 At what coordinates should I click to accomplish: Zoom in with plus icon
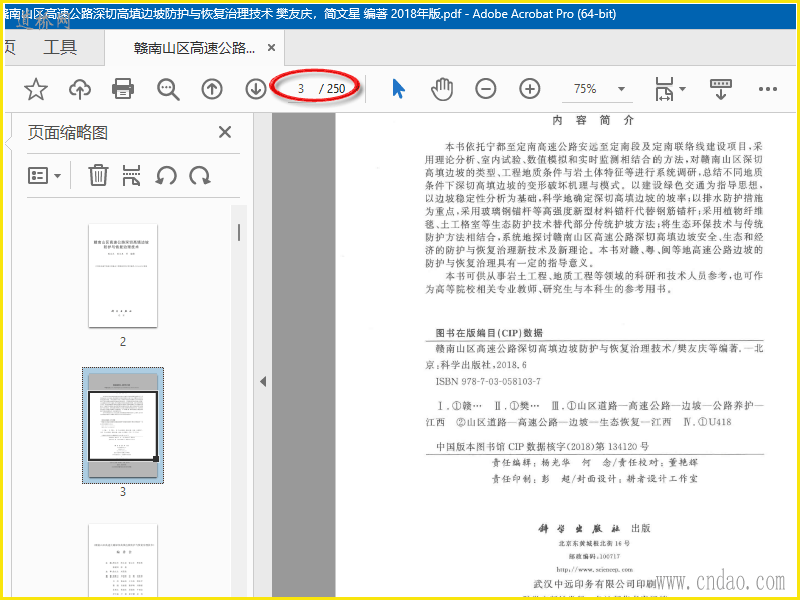[530, 89]
